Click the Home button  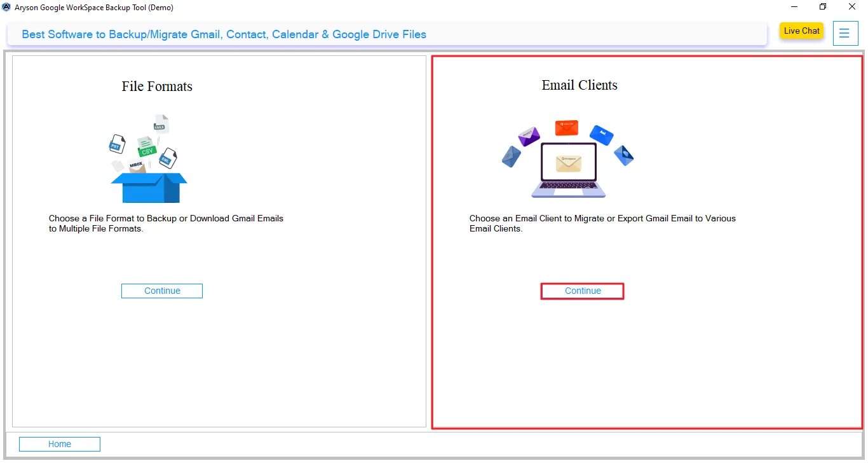[x=59, y=443]
